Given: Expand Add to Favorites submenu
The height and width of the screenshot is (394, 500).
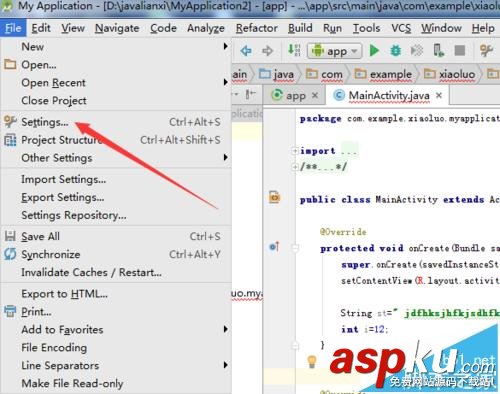Looking at the screenshot, I should click(116, 330).
